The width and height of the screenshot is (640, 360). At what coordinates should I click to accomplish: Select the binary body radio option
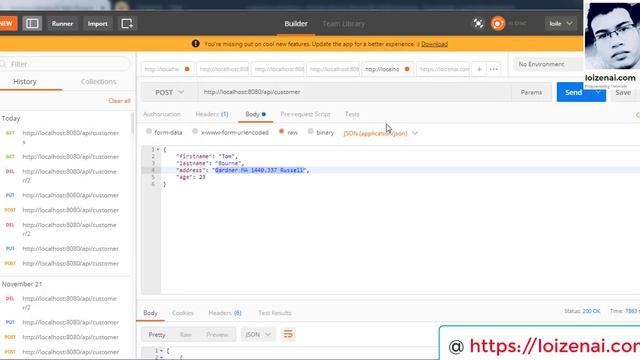pyautogui.click(x=311, y=131)
